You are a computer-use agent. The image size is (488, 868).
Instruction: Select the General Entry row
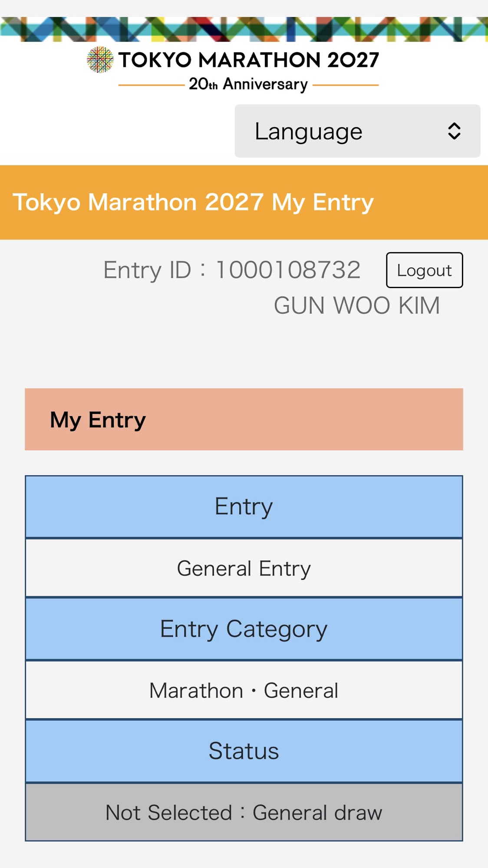[244, 568]
